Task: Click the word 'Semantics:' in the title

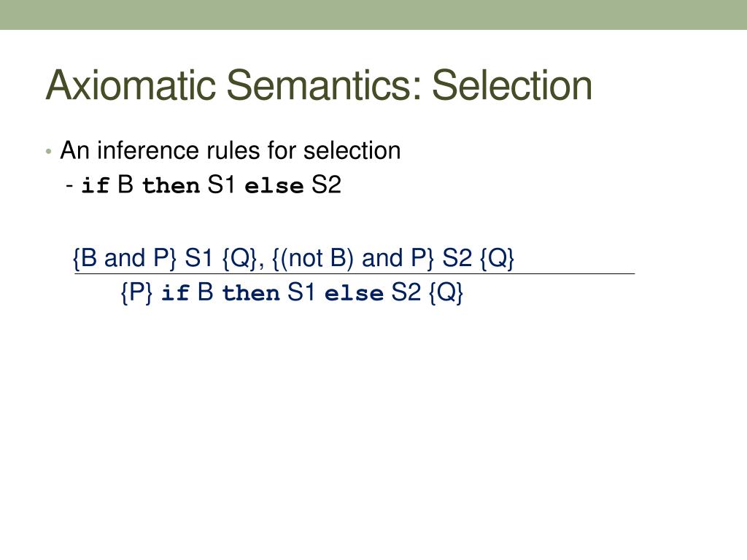Action: 324,85
